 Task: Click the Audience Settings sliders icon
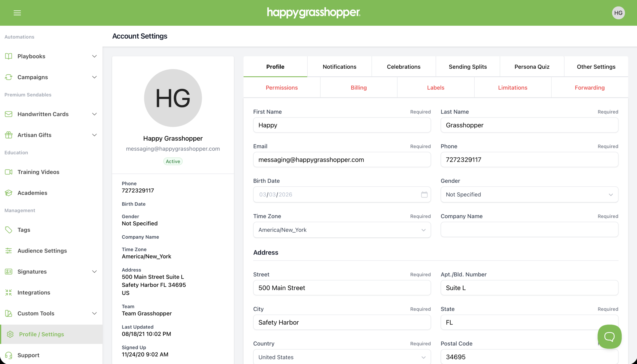(x=8, y=251)
